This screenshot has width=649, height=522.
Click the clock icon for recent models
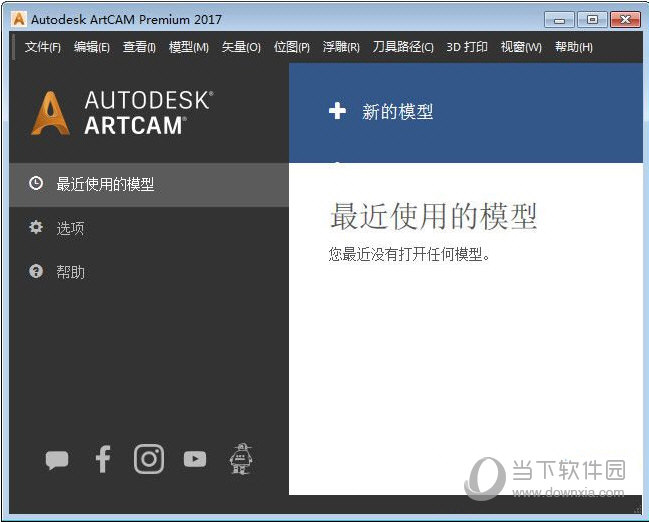coord(36,184)
